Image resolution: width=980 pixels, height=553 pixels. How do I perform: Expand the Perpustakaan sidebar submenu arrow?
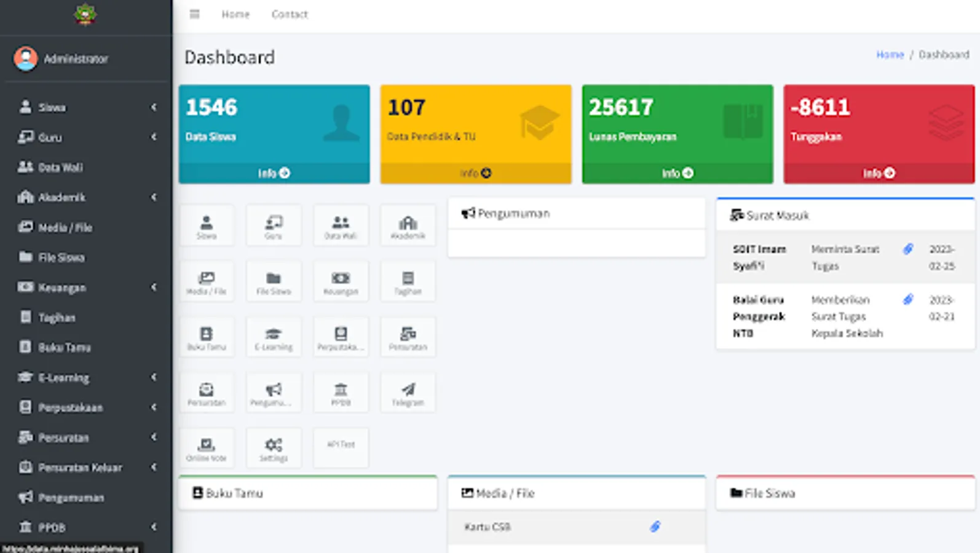pos(154,407)
